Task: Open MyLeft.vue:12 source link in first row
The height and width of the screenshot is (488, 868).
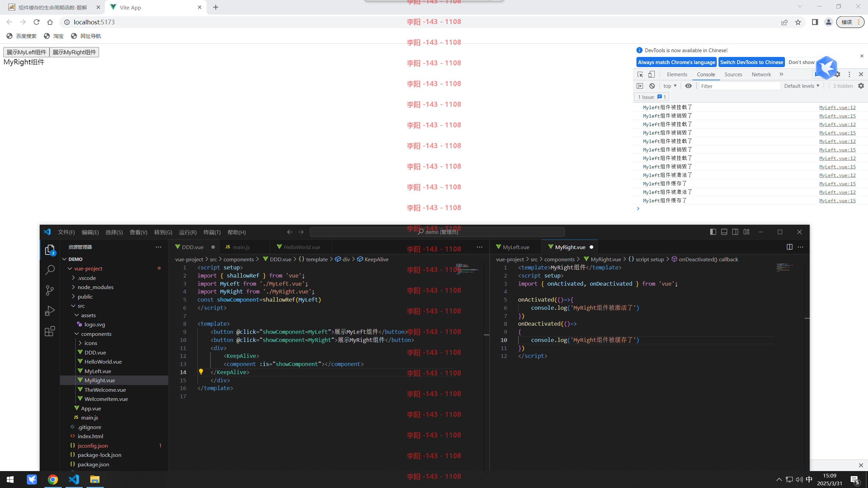Action: coord(837,107)
